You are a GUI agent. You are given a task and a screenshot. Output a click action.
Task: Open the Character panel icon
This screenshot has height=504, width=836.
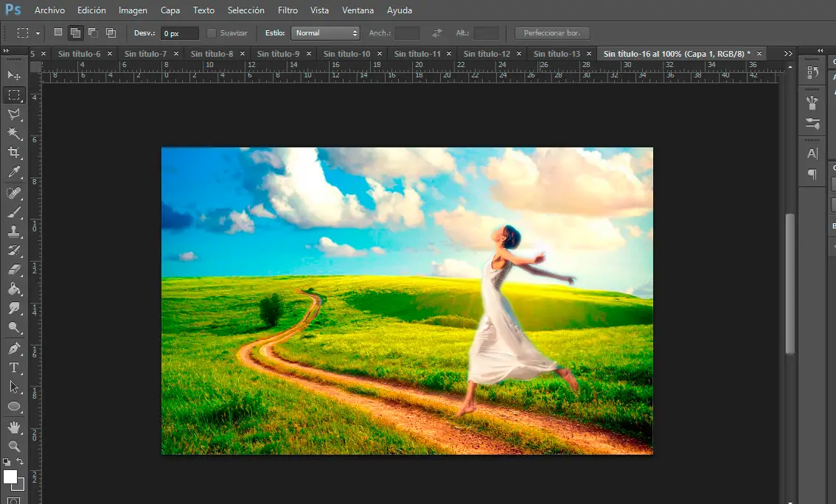tap(812, 153)
